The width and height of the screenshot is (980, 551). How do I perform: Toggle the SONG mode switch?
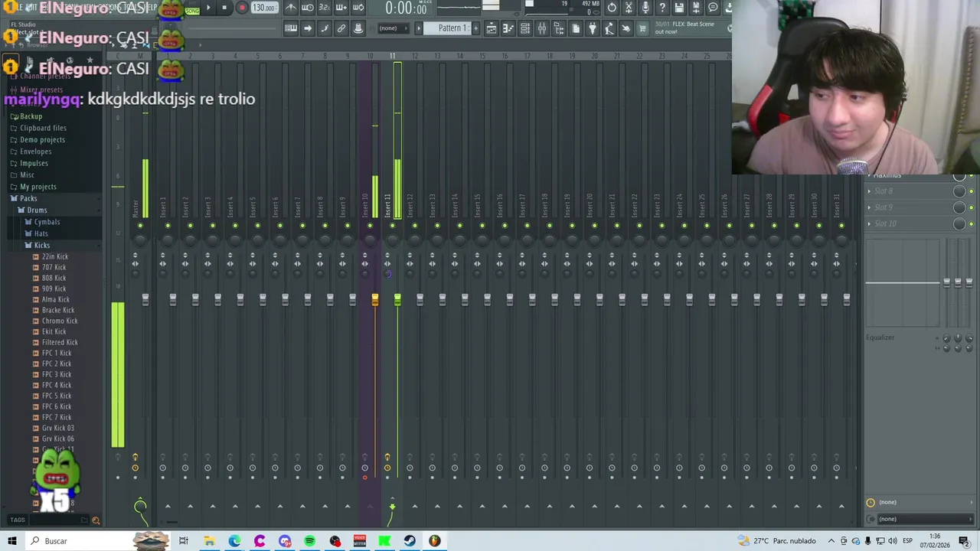pos(191,11)
